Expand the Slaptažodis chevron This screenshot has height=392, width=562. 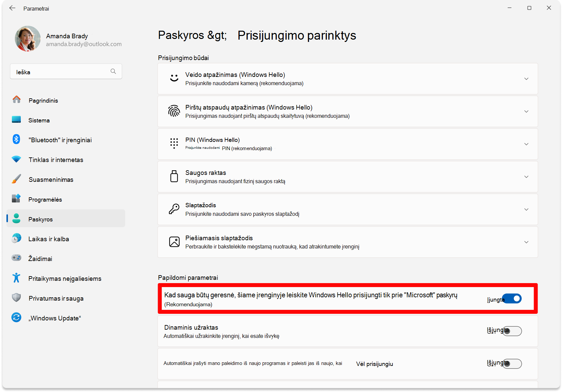[x=526, y=210]
